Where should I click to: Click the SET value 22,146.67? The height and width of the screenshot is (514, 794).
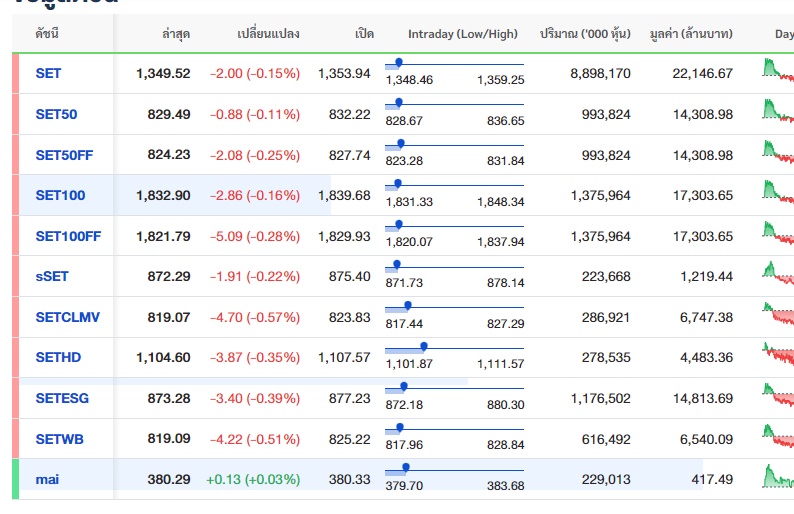pos(702,73)
